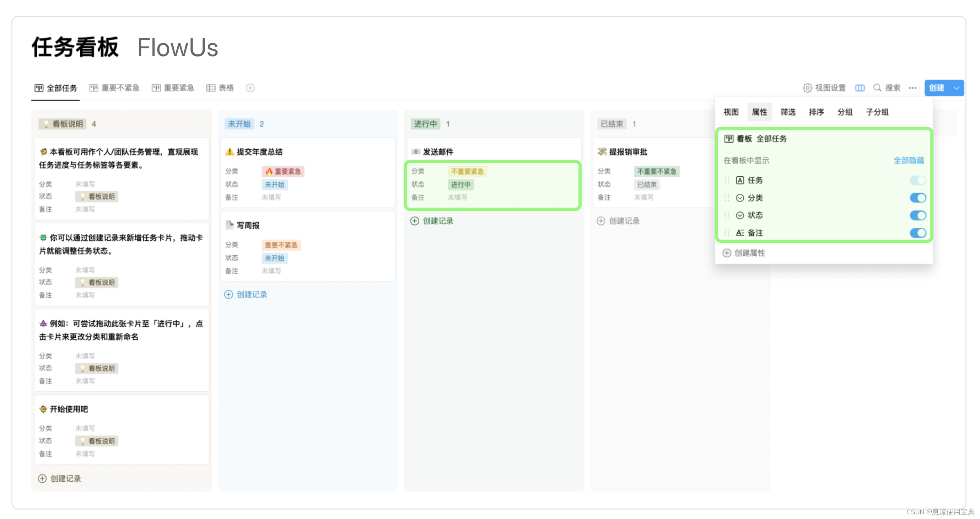Toggle off the 状态 property switch

(x=917, y=215)
